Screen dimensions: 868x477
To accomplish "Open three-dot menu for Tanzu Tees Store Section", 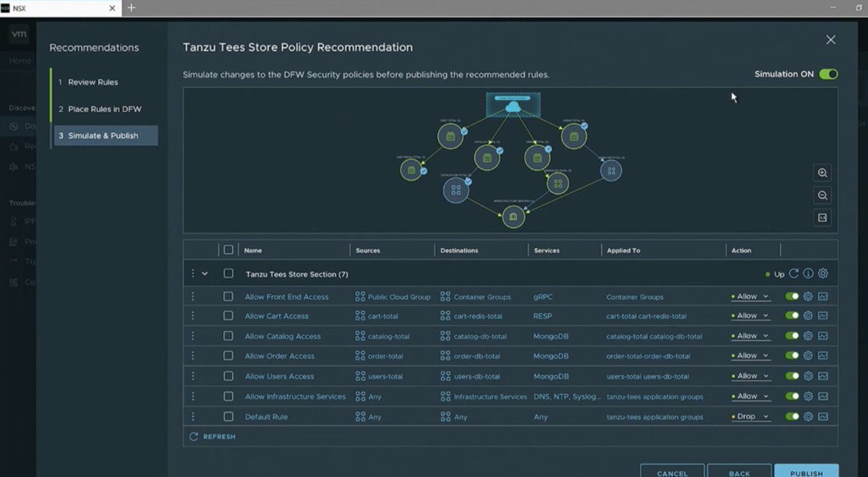I will (x=192, y=274).
